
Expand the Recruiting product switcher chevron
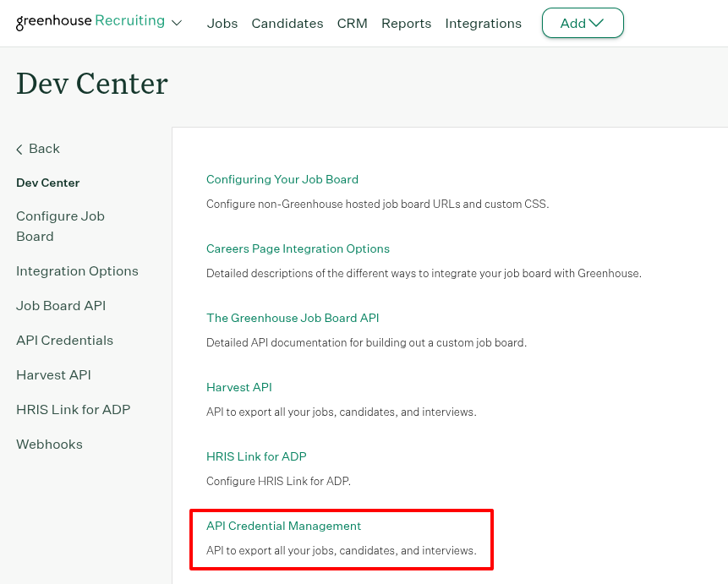click(x=177, y=23)
